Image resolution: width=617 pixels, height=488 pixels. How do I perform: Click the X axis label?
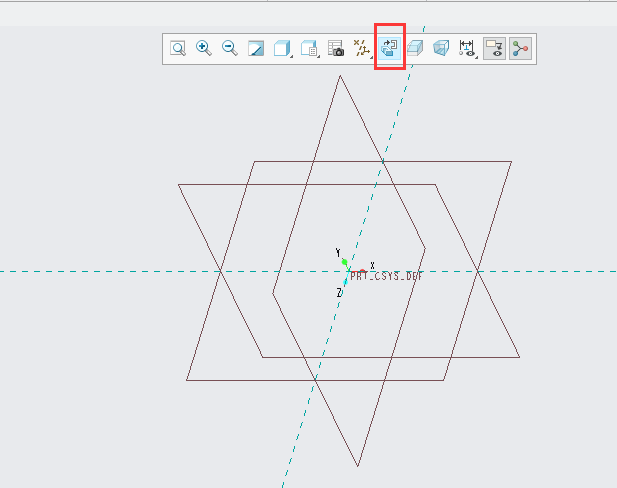[372, 266]
